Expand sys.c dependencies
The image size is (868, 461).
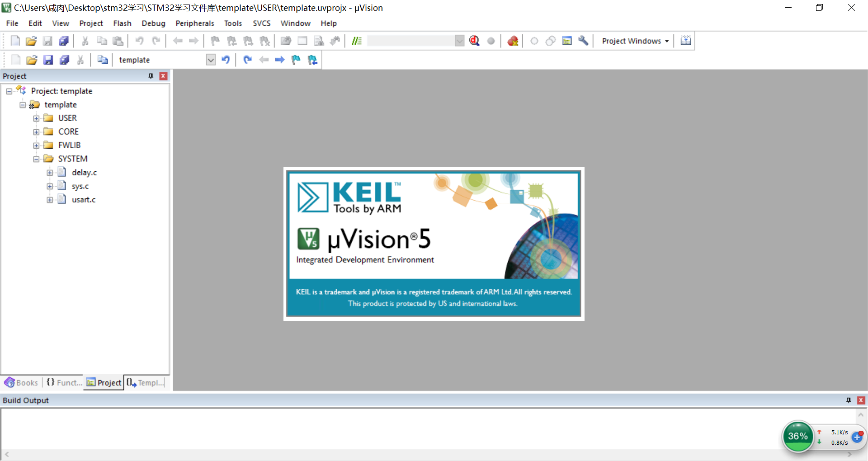[x=50, y=186]
